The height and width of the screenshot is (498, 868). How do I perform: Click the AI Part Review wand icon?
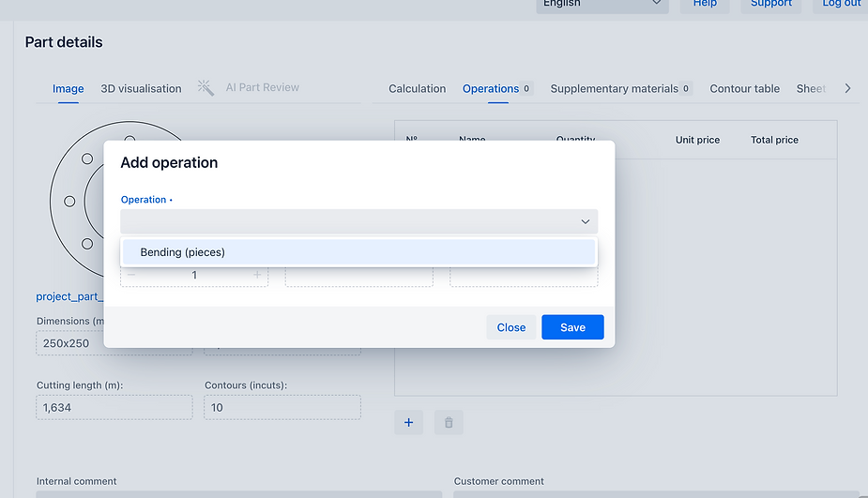(x=206, y=88)
